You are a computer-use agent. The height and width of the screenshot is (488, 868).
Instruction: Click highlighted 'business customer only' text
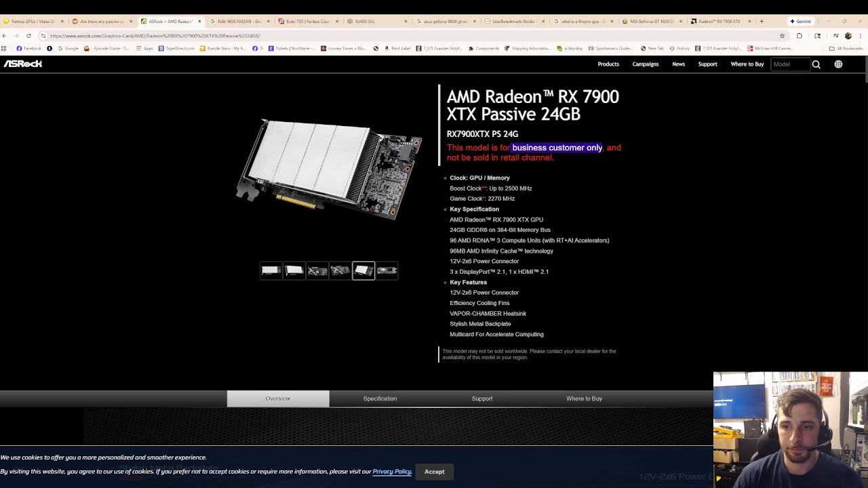pyautogui.click(x=557, y=148)
